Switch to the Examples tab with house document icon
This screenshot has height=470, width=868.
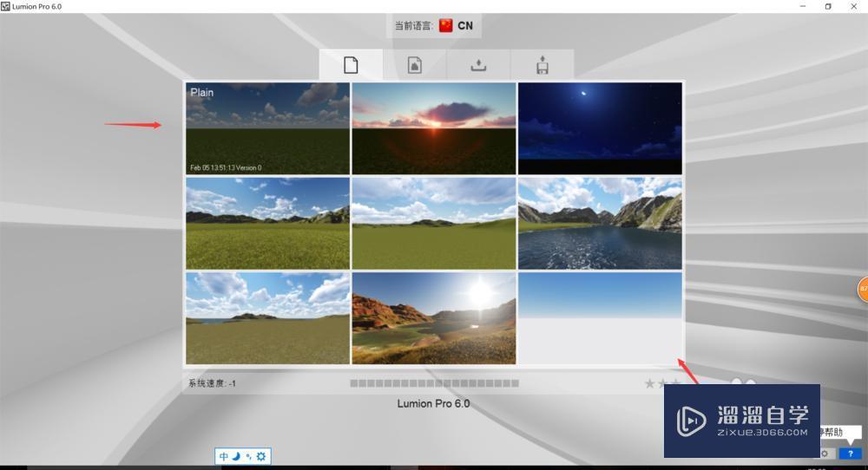tap(415, 65)
